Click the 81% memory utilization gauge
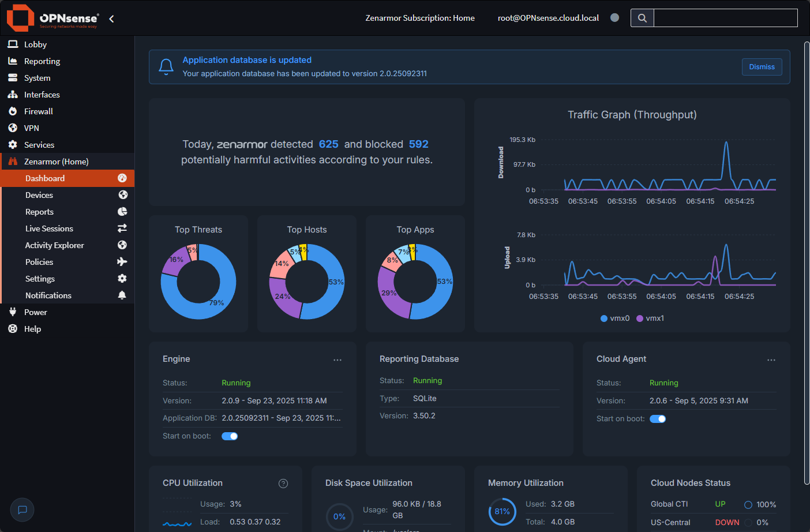810x532 pixels. [x=502, y=511]
